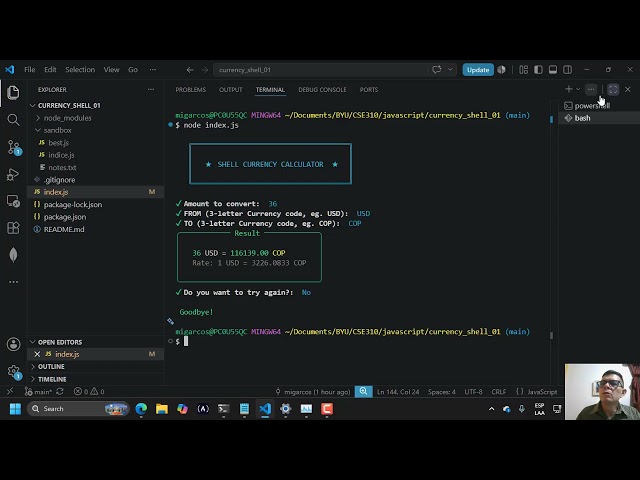Click the Go Back arrow
The height and width of the screenshot is (480, 640).
[x=190, y=70]
